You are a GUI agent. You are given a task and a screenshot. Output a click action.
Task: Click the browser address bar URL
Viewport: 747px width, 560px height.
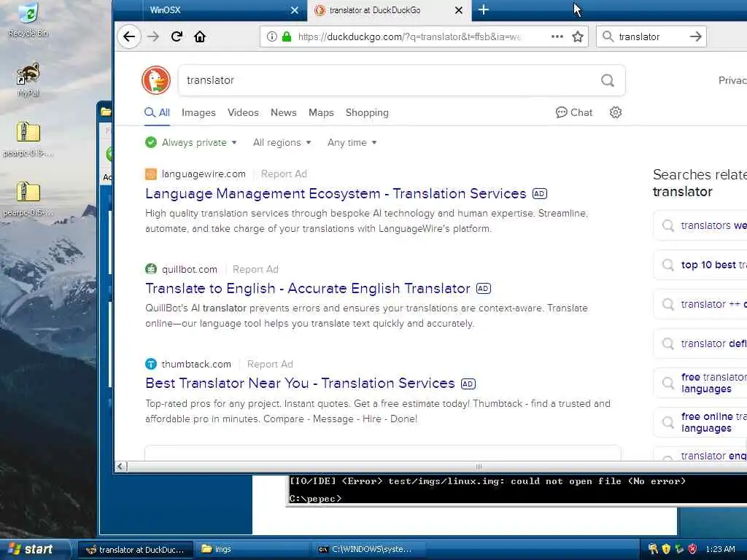[410, 36]
